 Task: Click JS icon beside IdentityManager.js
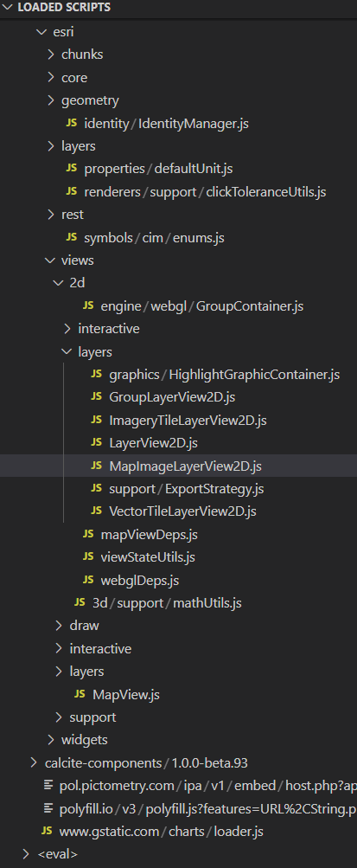pos(71,123)
